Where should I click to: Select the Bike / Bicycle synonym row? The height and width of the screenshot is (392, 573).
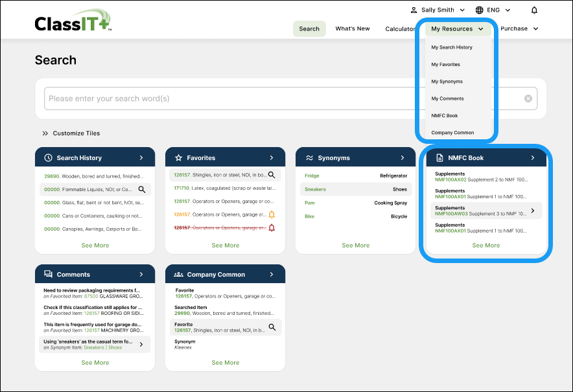pyautogui.click(x=356, y=216)
